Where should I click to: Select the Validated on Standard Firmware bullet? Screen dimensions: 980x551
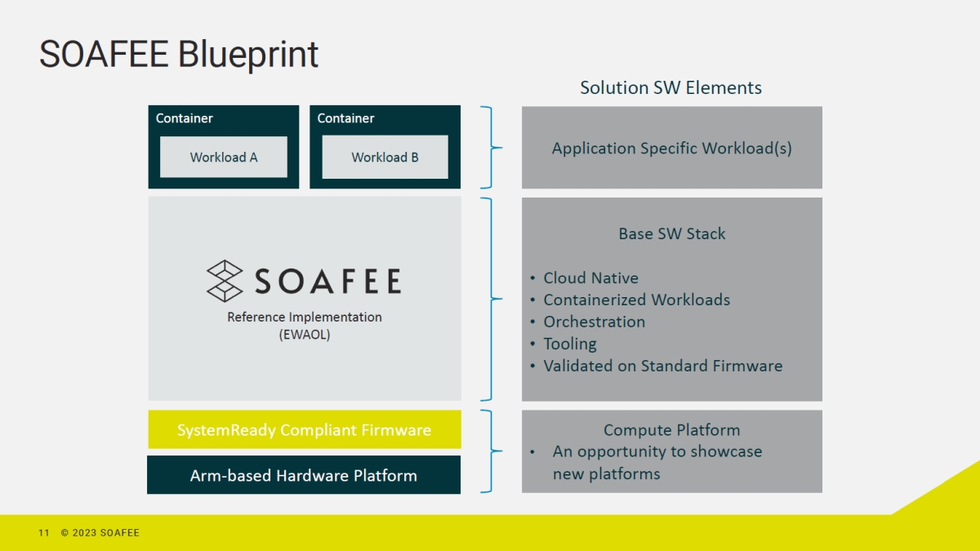[662, 366]
